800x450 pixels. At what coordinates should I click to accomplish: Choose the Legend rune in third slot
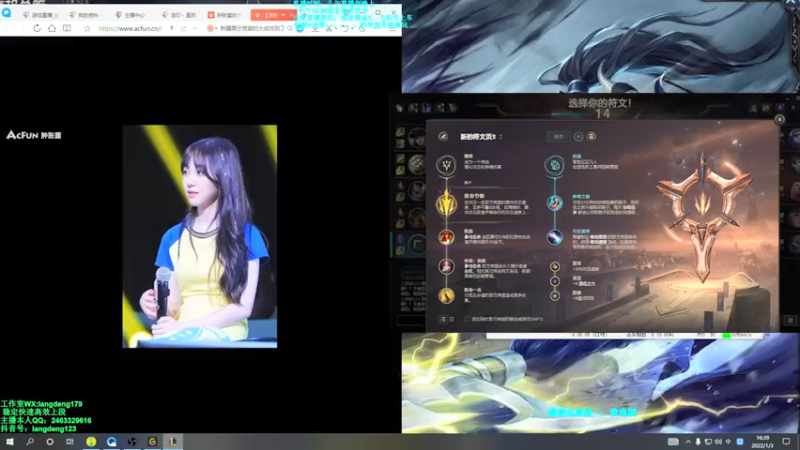446,266
